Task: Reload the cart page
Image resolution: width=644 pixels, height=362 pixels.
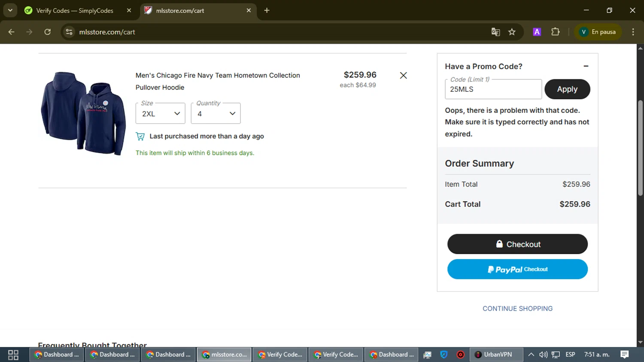Action: 47,32
